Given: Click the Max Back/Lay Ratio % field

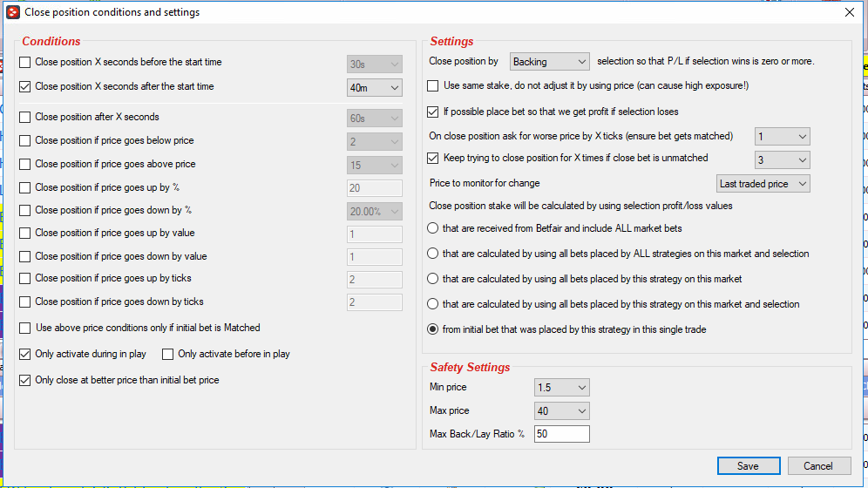Looking at the screenshot, I should [561, 434].
